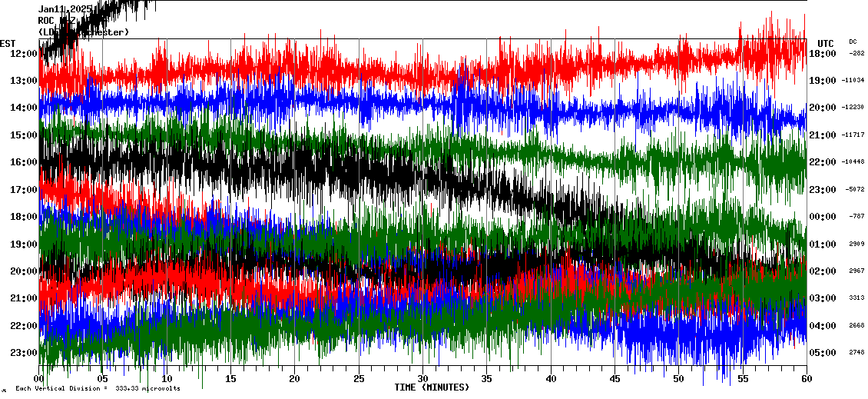
Task: Select the DC column header
Action: pos(853,42)
